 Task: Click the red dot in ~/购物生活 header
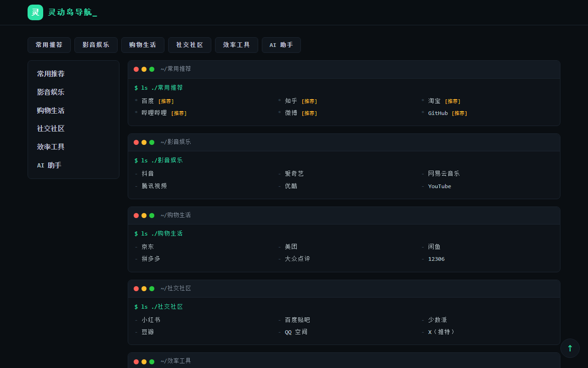(136, 215)
